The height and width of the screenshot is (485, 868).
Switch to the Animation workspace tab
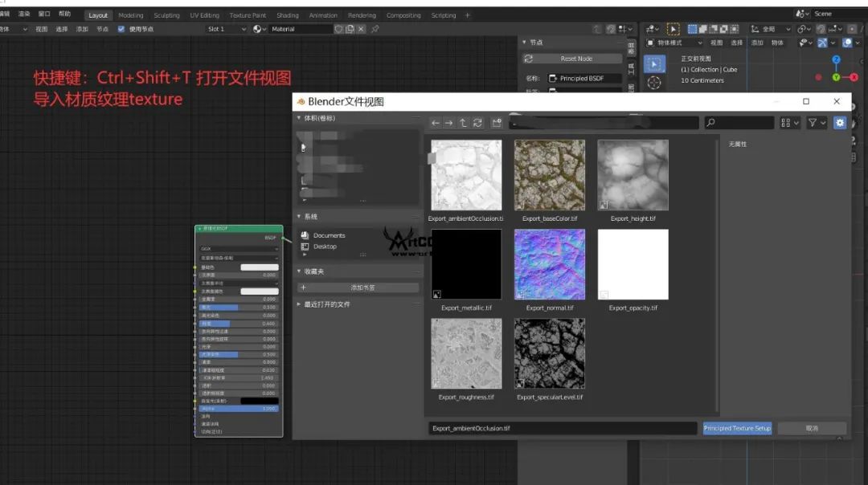pos(323,15)
